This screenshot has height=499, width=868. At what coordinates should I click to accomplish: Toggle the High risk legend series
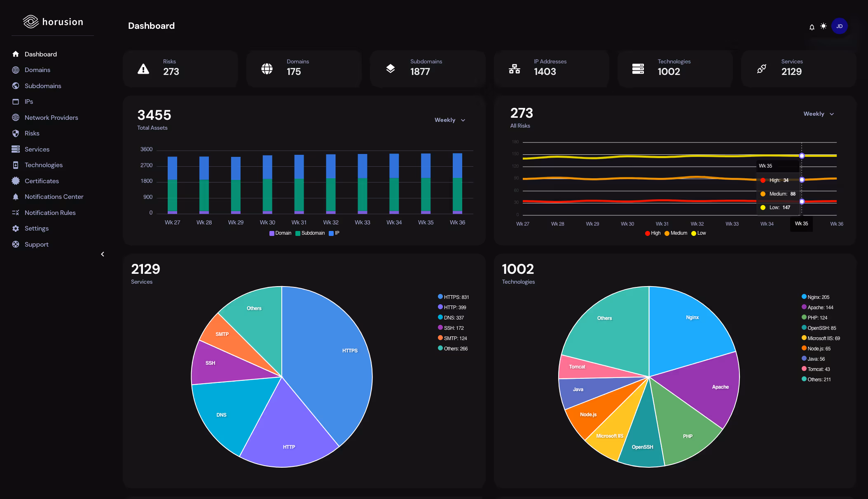click(x=653, y=233)
